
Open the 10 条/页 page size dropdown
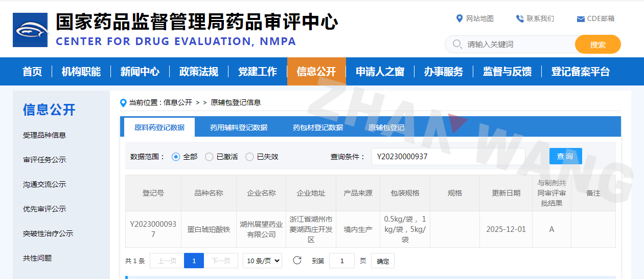[x=262, y=261]
